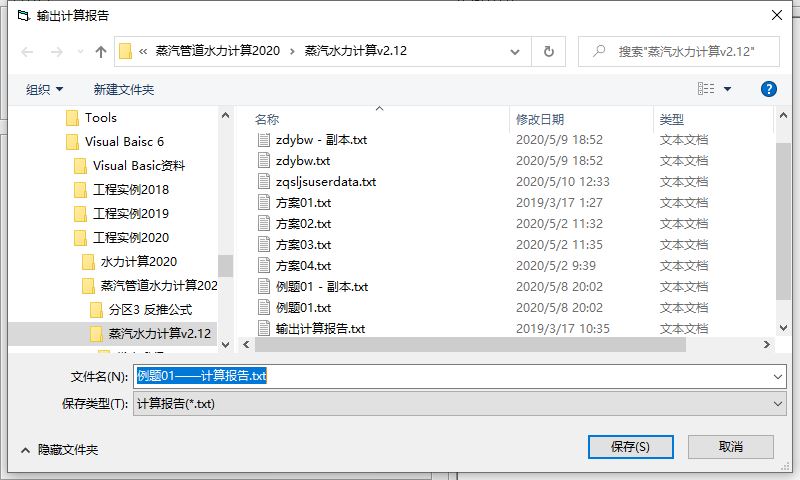Screen dimensions: 800x480
Task: Expand the view options dropdown arrow
Action: pyautogui.click(x=728, y=89)
